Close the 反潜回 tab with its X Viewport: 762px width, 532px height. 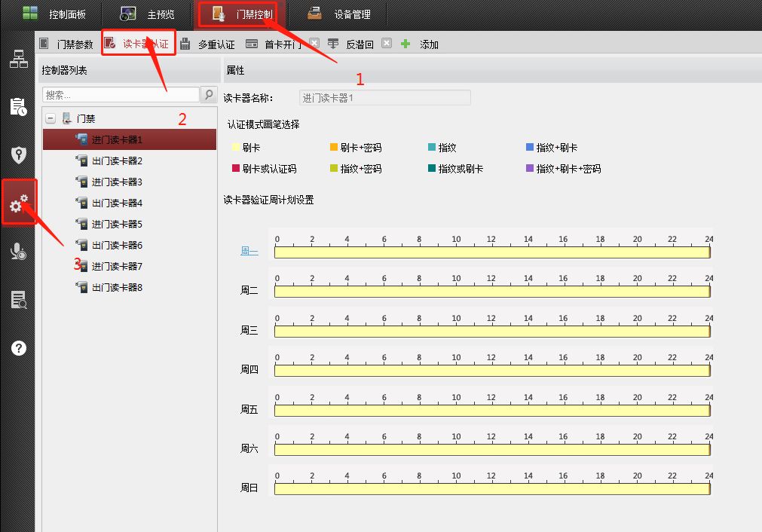point(387,44)
